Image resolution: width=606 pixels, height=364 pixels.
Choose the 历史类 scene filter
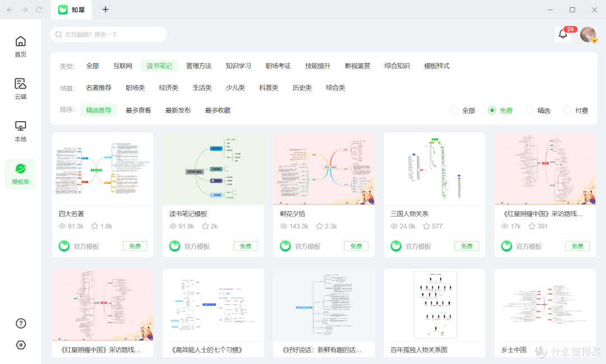tap(302, 88)
